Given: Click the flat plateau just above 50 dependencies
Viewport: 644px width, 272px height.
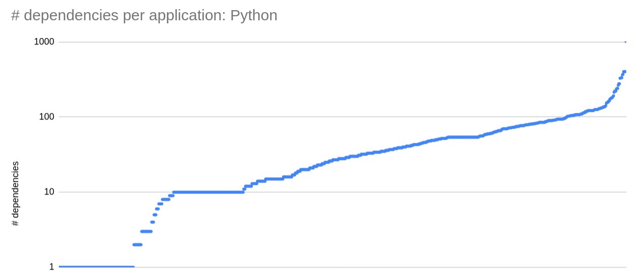Looking at the screenshot, I should 463,137.
